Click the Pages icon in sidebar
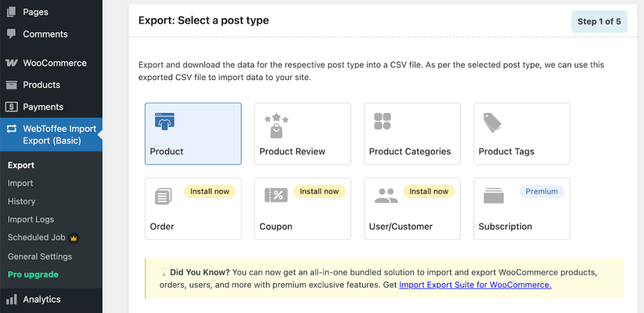The height and width of the screenshot is (313, 644). pos(11,12)
